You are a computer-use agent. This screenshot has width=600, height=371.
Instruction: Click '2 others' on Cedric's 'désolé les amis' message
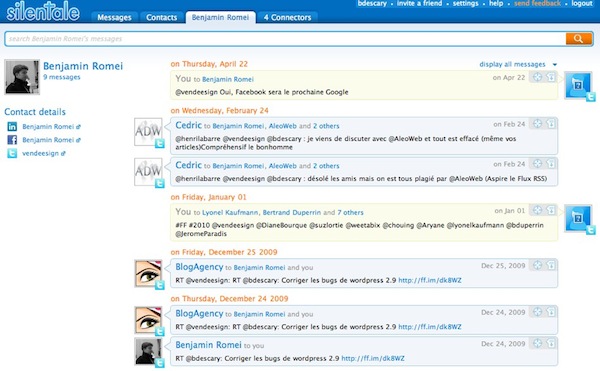[x=326, y=166]
